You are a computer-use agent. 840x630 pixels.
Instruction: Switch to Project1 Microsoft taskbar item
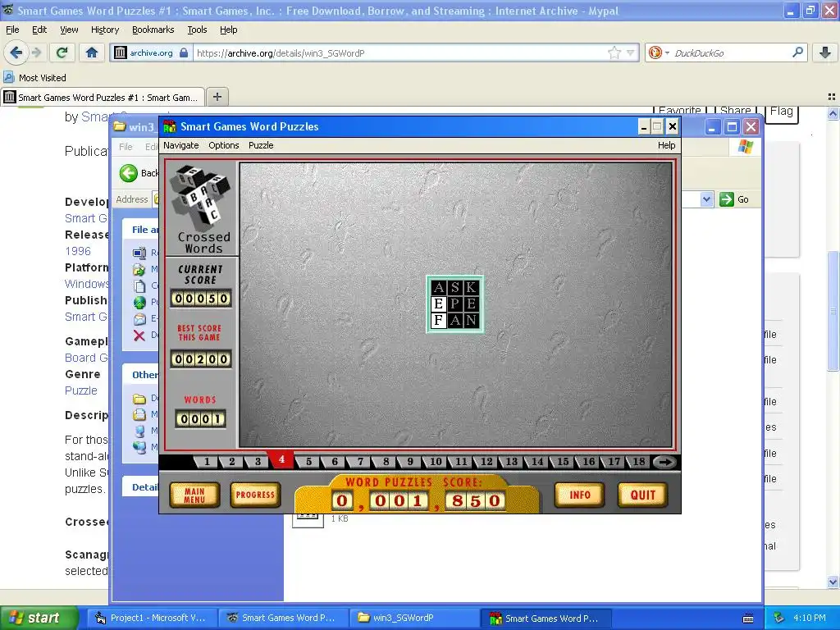pos(151,618)
